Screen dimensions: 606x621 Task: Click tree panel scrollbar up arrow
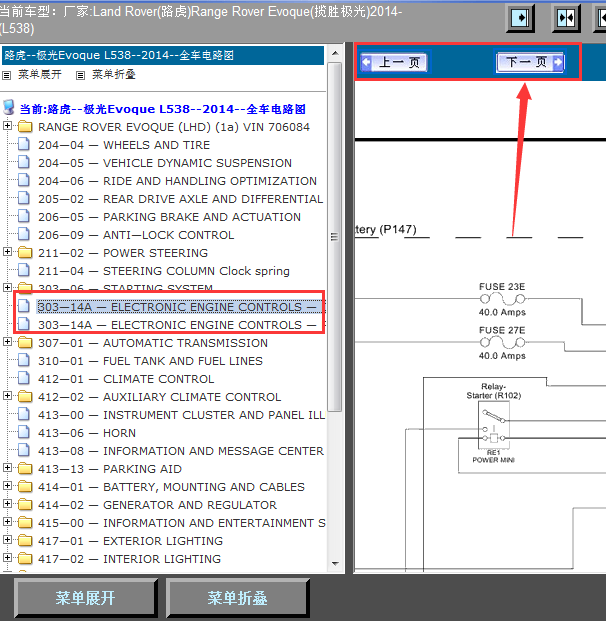(335, 53)
